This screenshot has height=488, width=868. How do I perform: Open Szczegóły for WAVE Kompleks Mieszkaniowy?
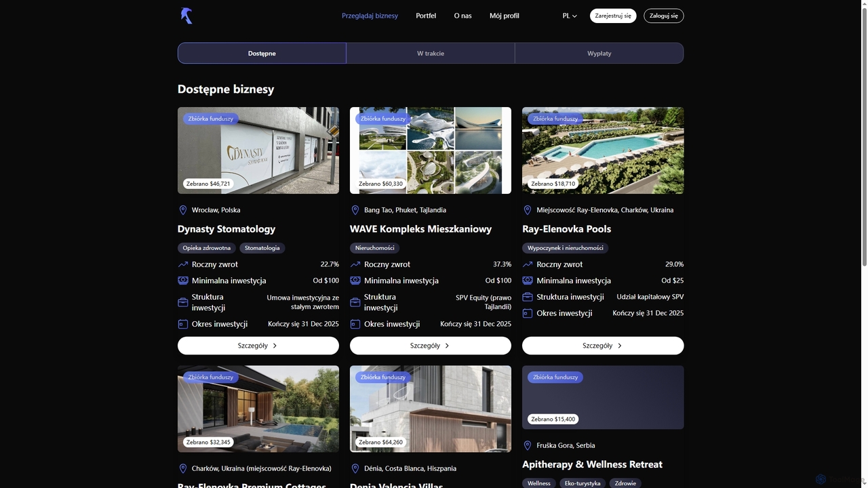point(431,346)
